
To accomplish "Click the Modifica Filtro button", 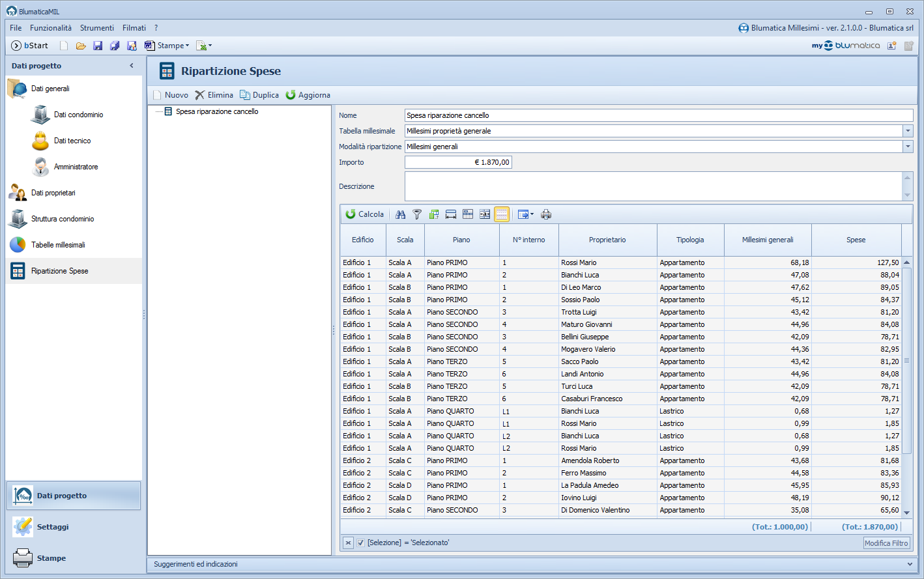I will [x=886, y=543].
